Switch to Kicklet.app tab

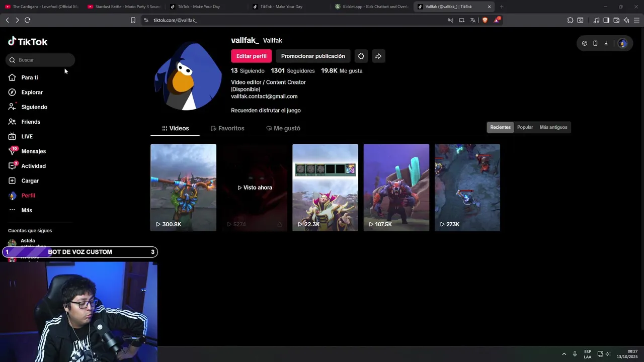click(371, 7)
